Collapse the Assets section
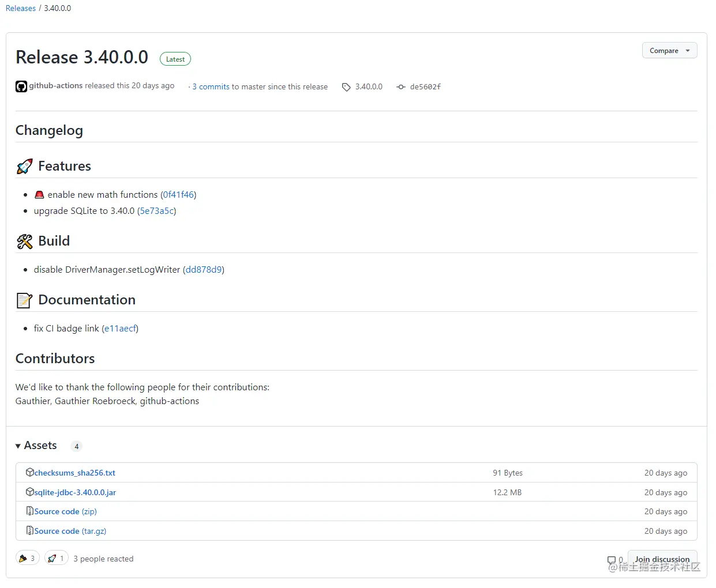The width and height of the screenshot is (716, 588). (36, 446)
